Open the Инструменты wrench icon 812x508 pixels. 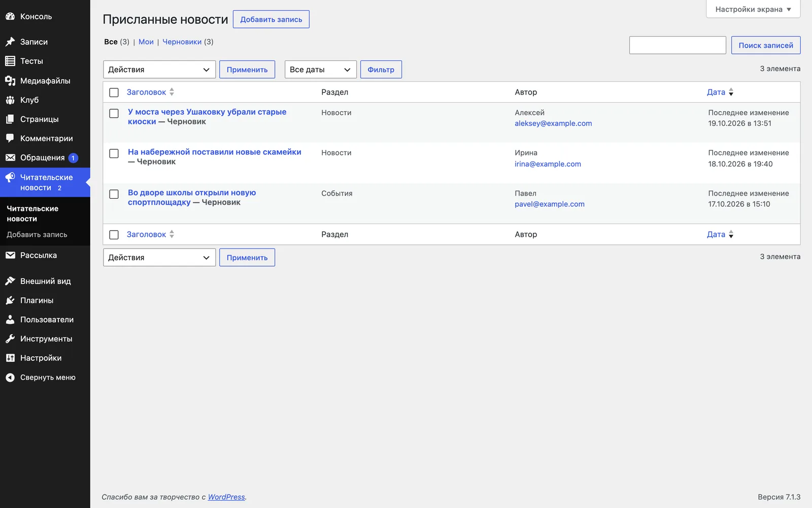point(10,339)
